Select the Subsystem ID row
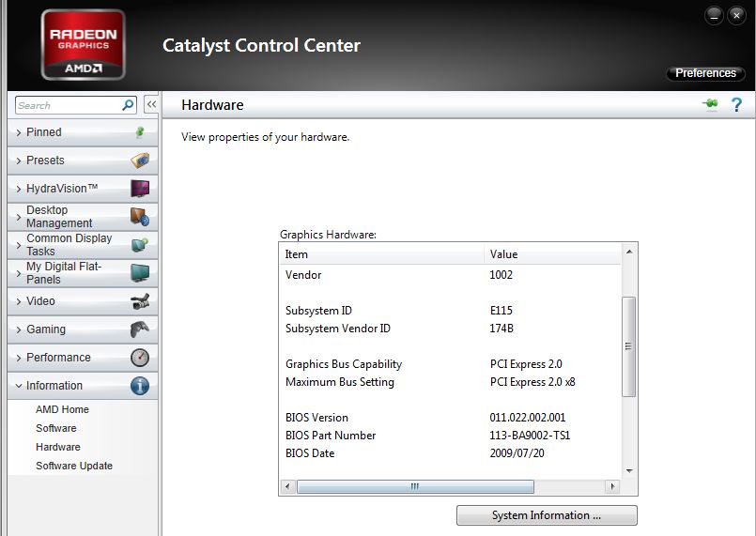Viewport: 756px width, 536px height. pyautogui.click(x=450, y=311)
